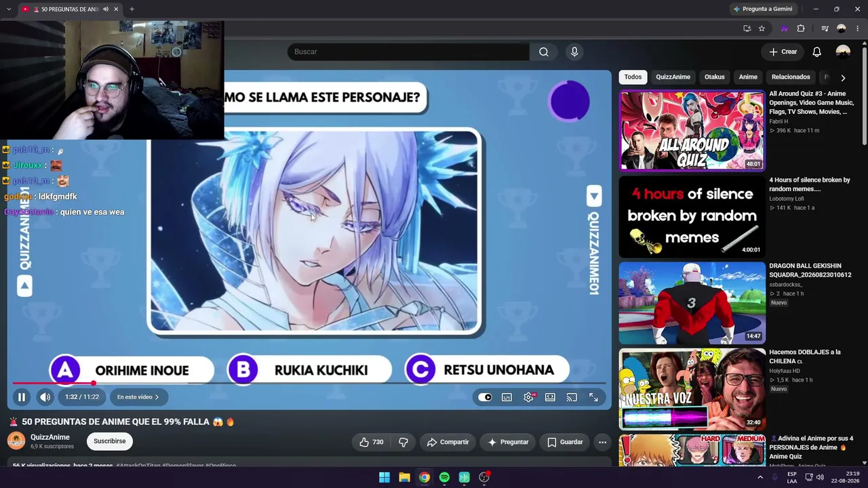Subscribe to QuizzAnime with Suscribirse

click(110, 441)
